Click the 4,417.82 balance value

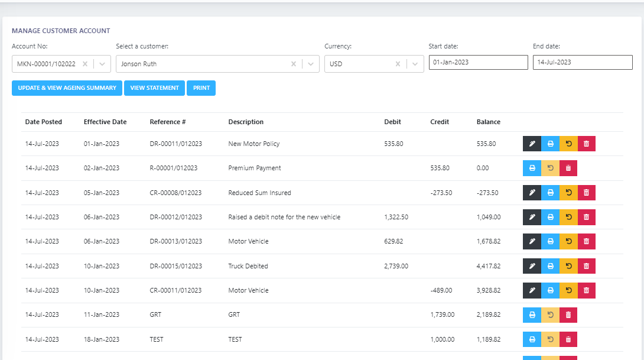489,266
